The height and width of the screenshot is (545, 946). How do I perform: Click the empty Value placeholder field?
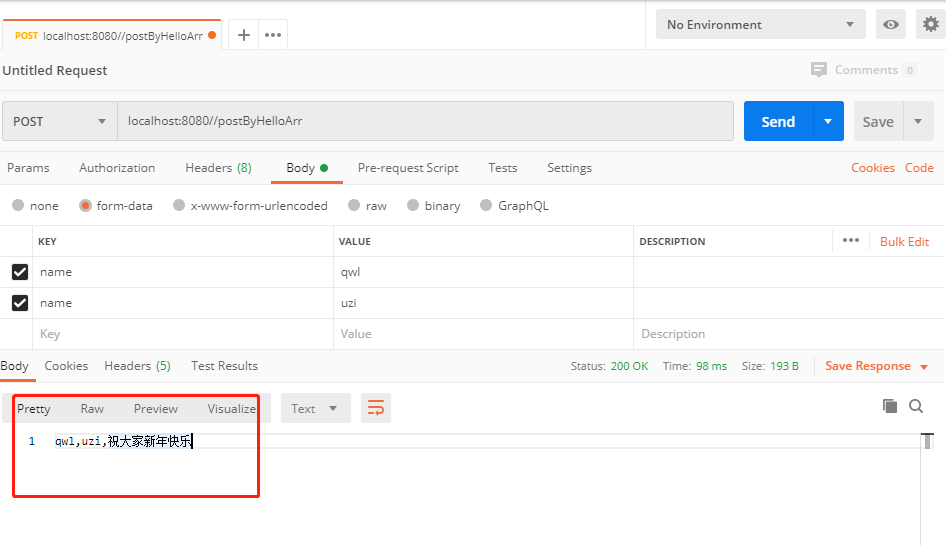(x=483, y=334)
